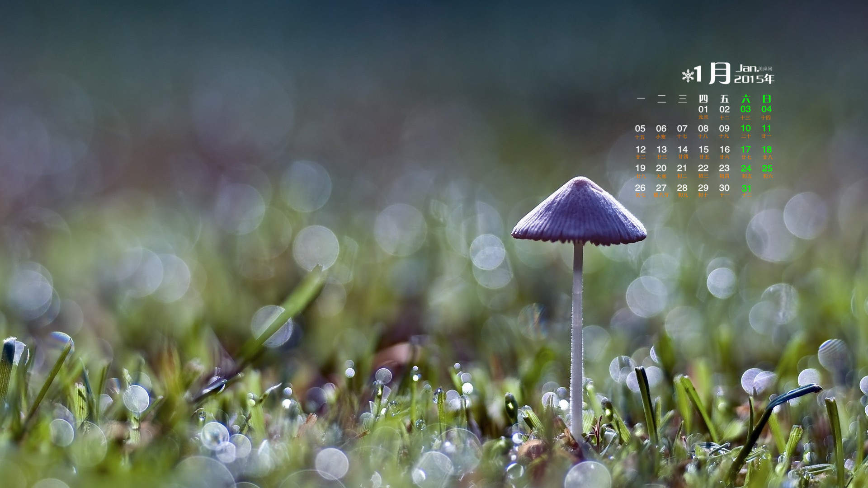The image size is (868, 488).
Task: Click calendar date 29
Action: [x=703, y=188]
